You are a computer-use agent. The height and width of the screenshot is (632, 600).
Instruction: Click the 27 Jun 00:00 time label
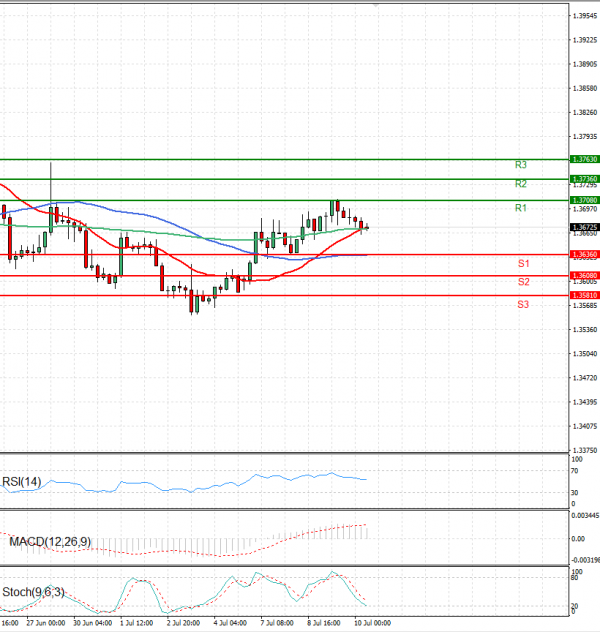46,623
